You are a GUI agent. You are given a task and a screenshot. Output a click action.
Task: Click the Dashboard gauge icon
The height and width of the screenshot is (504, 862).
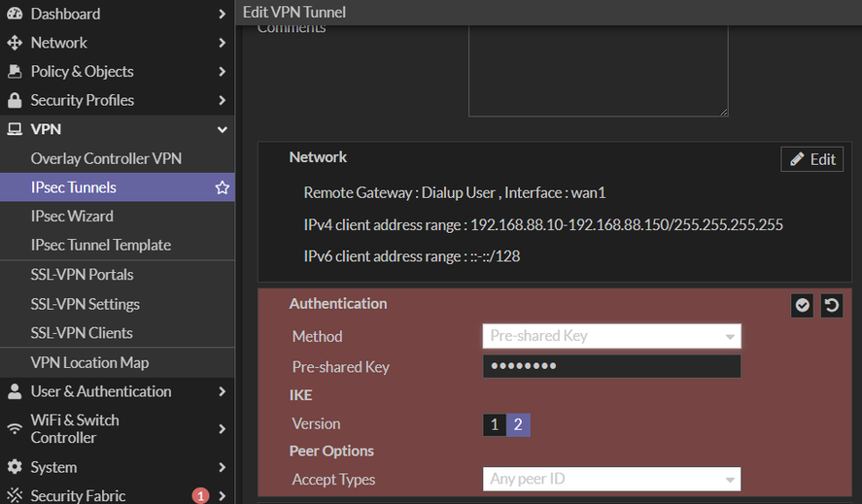(15, 14)
